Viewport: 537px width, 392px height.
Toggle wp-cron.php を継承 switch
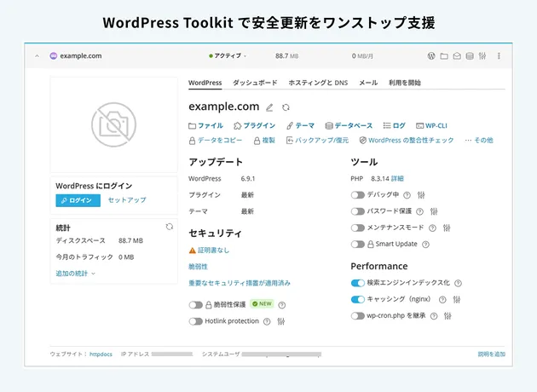point(358,315)
